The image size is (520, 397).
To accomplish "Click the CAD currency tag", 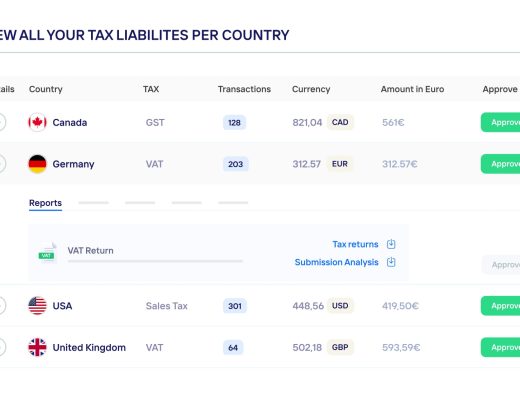I will (x=340, y=122).
